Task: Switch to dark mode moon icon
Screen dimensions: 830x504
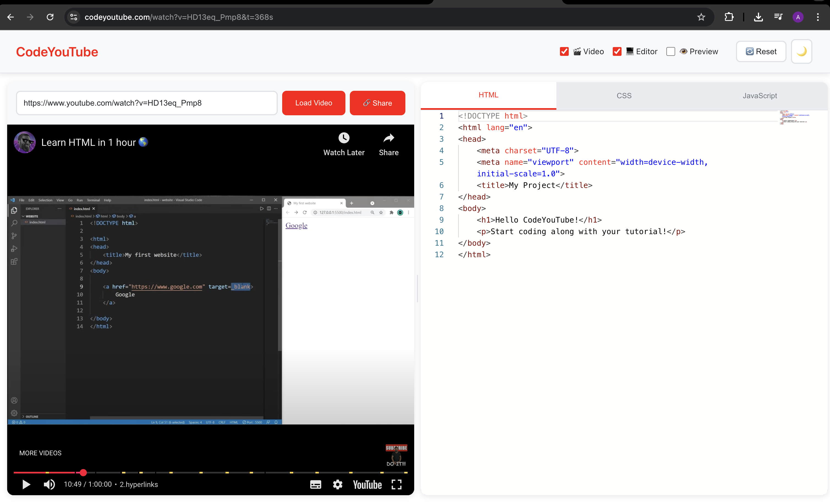Action: tap(801, 51)
